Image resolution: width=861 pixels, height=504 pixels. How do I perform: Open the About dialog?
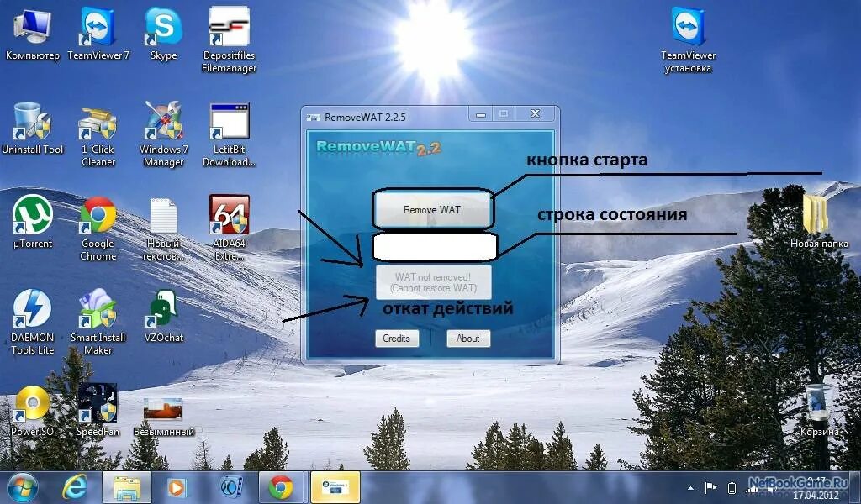click(x=467, y=339)
